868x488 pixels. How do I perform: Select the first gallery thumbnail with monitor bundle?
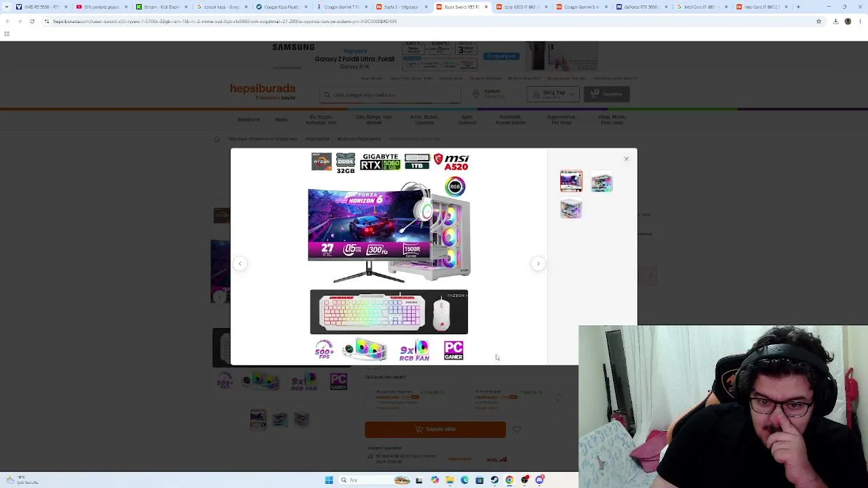point(571,182)
